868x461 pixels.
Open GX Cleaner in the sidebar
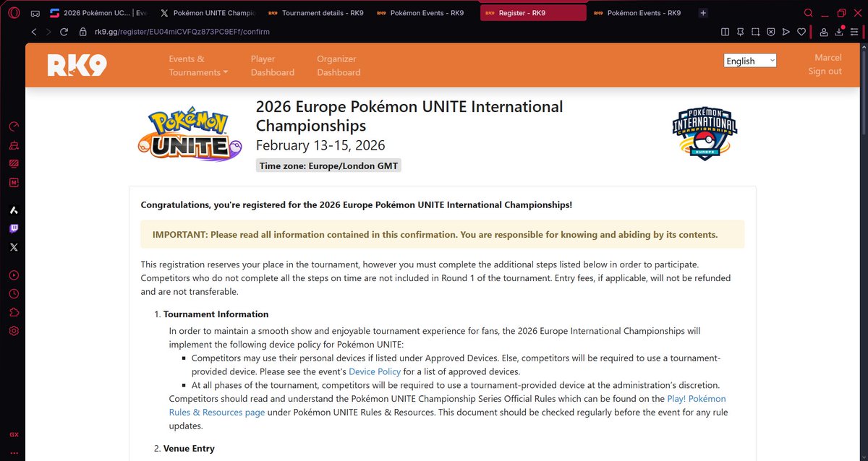click(13, 145)
